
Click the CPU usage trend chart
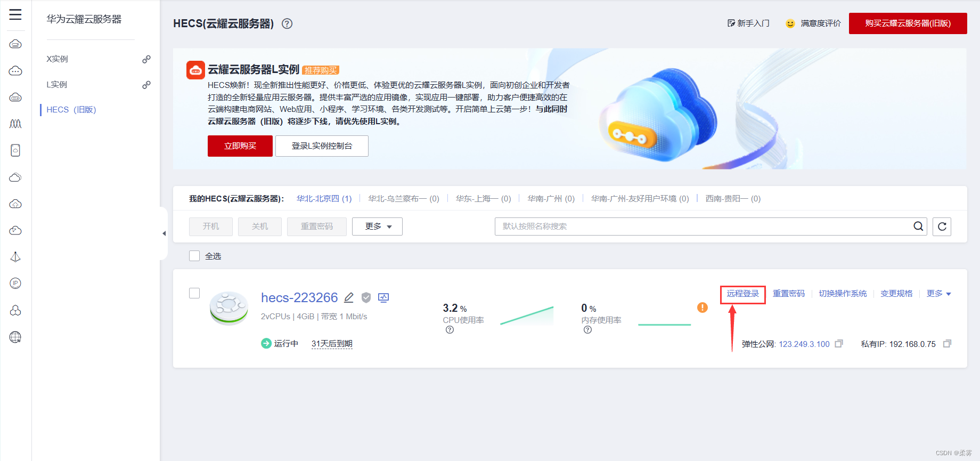[x=527, y=316]
